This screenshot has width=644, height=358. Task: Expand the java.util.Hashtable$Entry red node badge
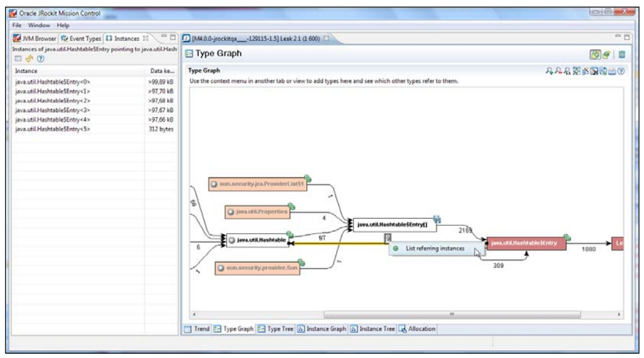(567, 238)
